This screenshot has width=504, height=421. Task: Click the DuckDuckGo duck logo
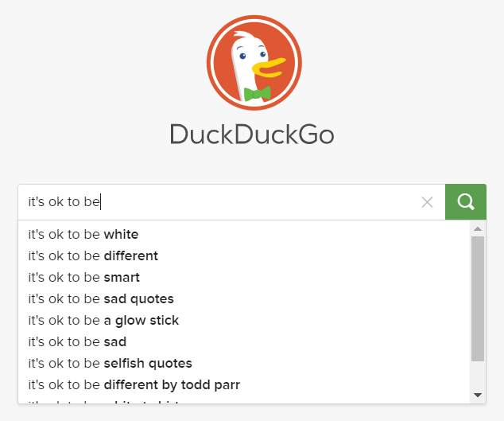point(254,63)
